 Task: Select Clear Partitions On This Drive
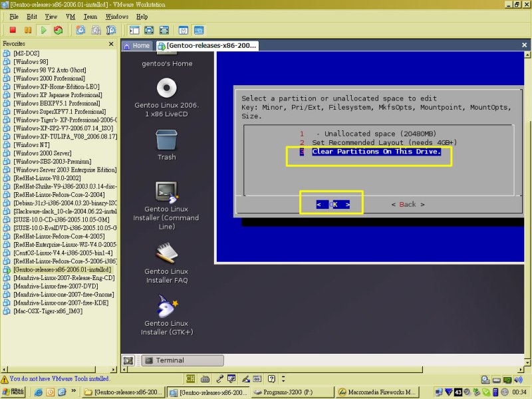pos(370,152)
